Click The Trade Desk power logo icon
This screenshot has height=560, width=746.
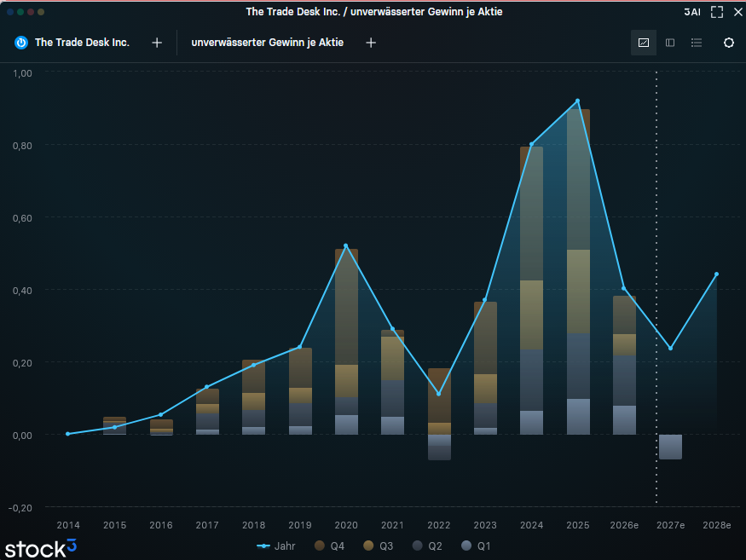(21, 43)
